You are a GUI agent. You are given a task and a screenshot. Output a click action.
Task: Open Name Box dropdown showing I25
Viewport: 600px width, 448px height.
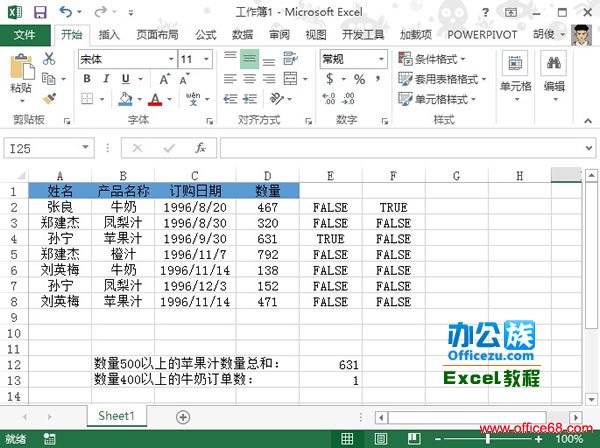pos(85,148)
